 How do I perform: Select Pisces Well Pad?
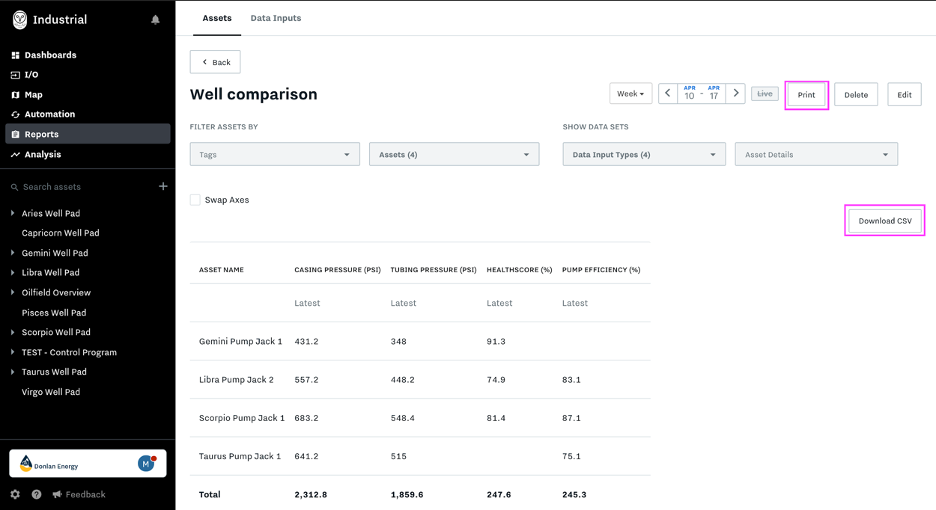[54, 312]
